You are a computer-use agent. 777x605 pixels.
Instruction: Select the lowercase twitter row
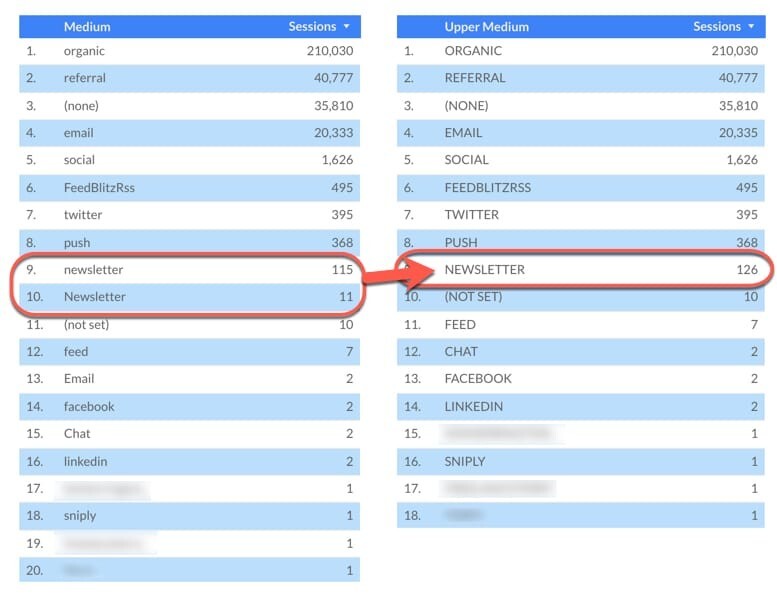point(82,215)
